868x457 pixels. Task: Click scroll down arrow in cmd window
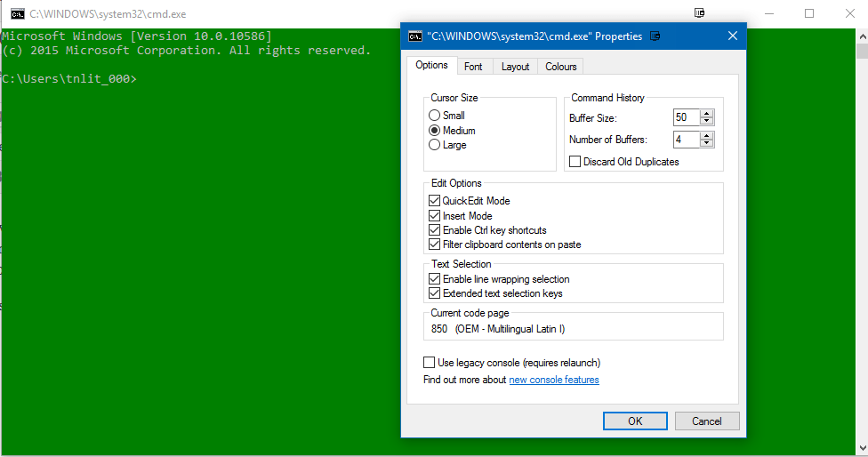(x=862, y=447)
